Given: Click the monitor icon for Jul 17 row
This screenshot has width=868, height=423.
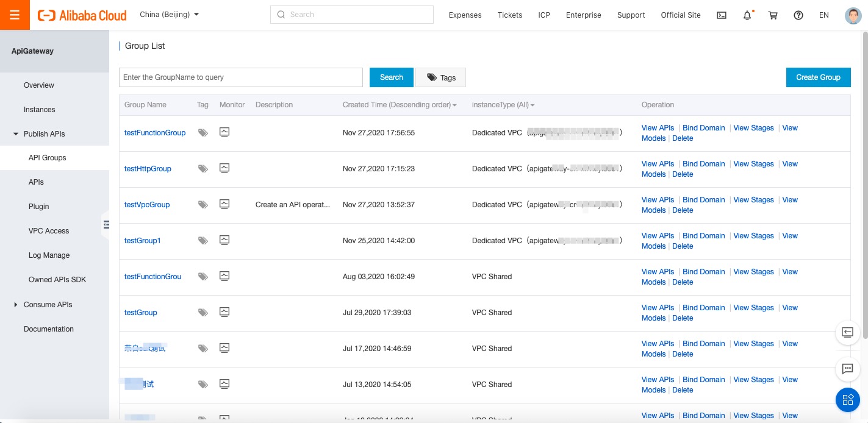Looking at the screenshot, I should [224, 348].
